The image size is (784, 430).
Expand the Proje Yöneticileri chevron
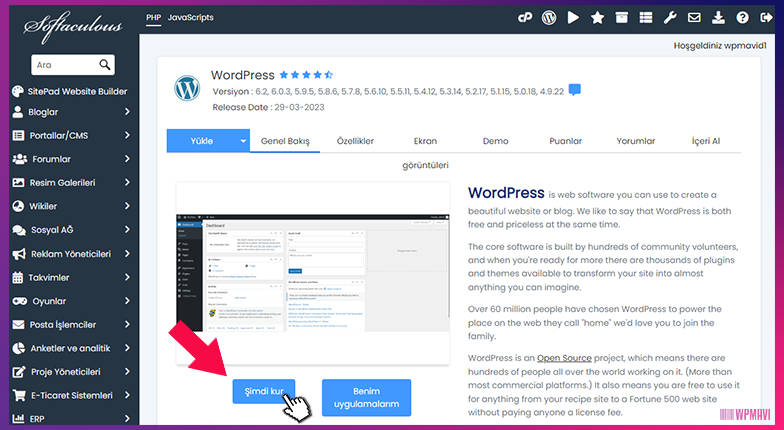click(x=127, y=372)
